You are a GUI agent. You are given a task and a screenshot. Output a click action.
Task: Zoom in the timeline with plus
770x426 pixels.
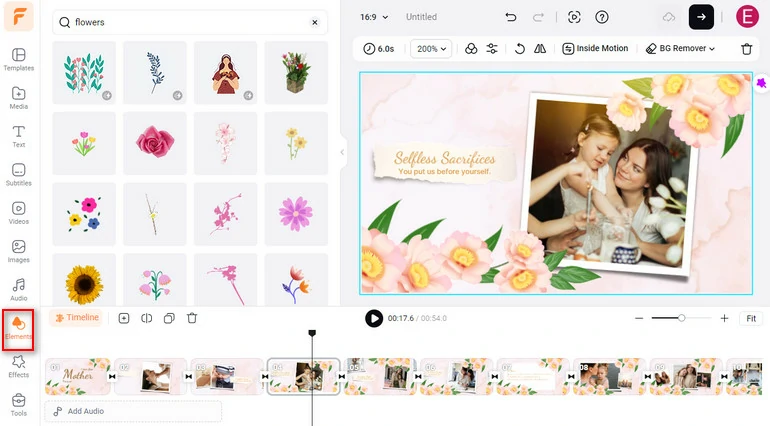tap(724, 318)
